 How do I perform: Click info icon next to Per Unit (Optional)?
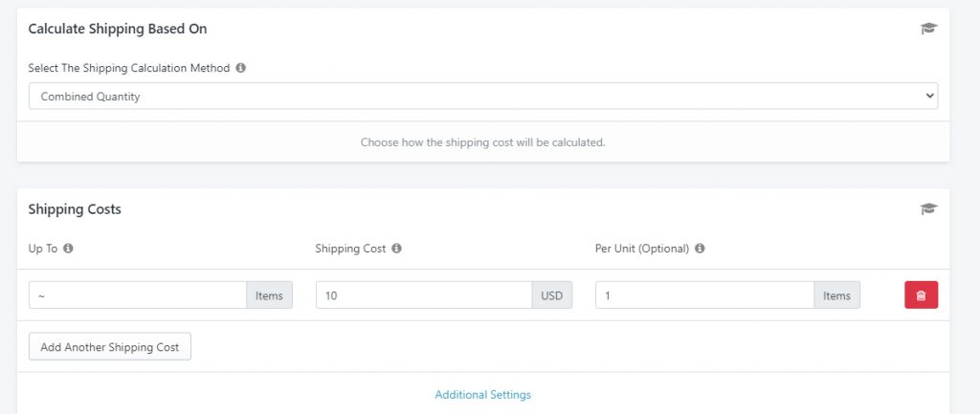[x=700, y=248]
